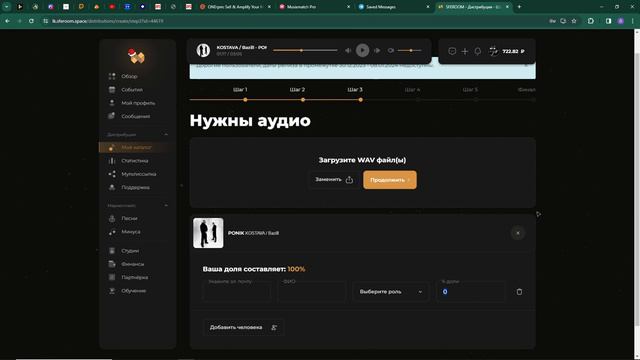The width and height of the screenshot is (640, 360).
Task: Reload the browser page
Action: pos(31,21)
